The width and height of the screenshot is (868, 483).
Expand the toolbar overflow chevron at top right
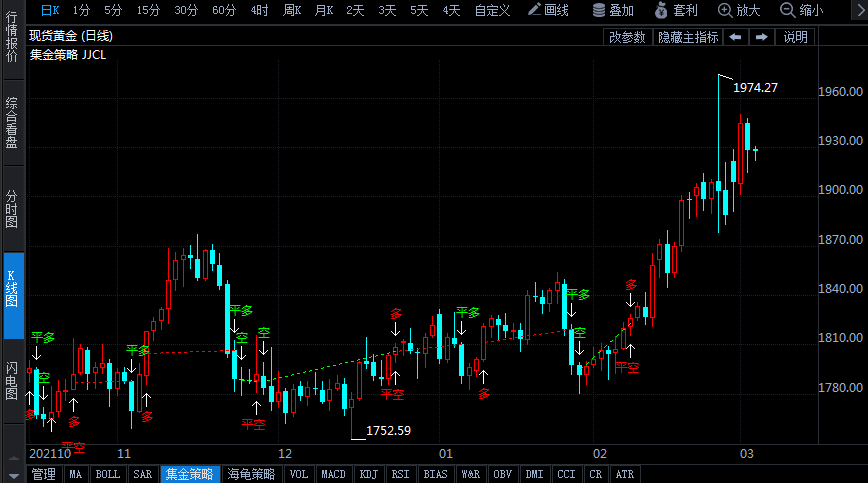pyautogui.click(x=860, y=10)
